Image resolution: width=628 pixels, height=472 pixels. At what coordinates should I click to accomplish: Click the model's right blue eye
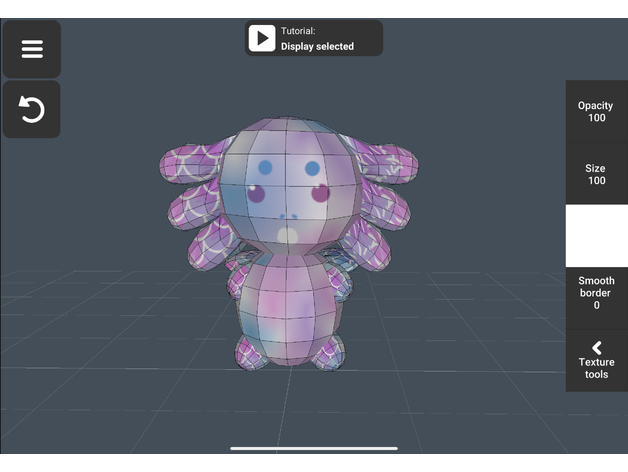(312, 168)
